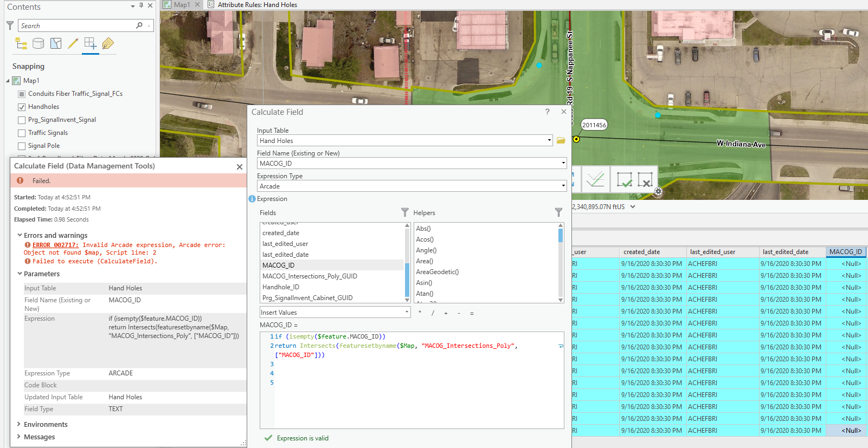Open Calculate Field help question mark
The width and height of the screenshot is (868, 448).
pos(548,112)
